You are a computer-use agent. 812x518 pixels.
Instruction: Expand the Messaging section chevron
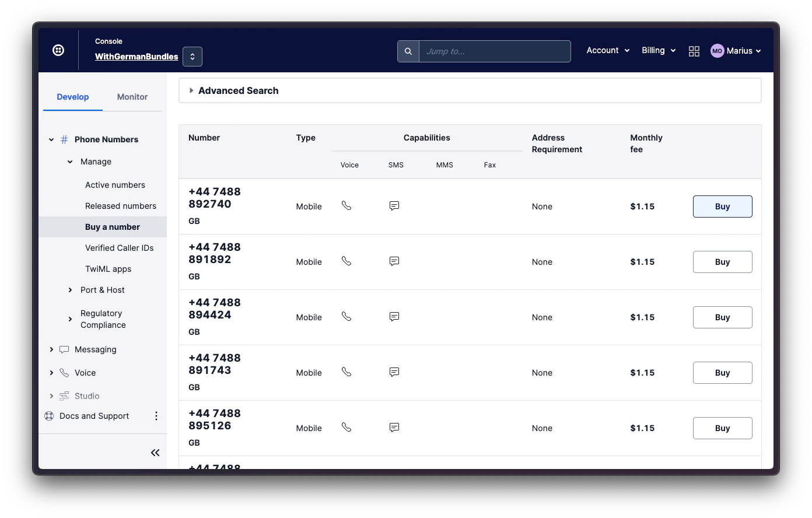(51, 349)
